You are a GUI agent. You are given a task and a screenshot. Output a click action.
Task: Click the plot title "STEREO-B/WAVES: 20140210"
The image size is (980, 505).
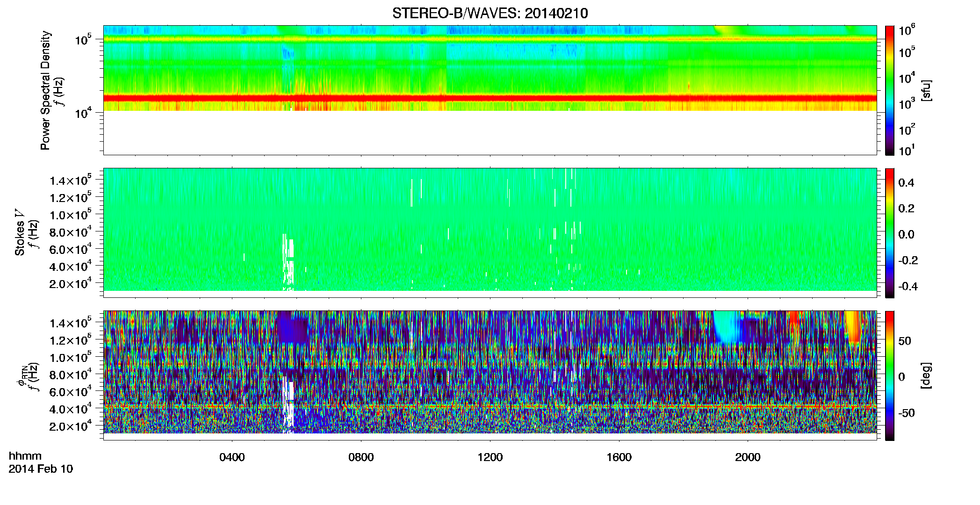[x=490, y=13]
